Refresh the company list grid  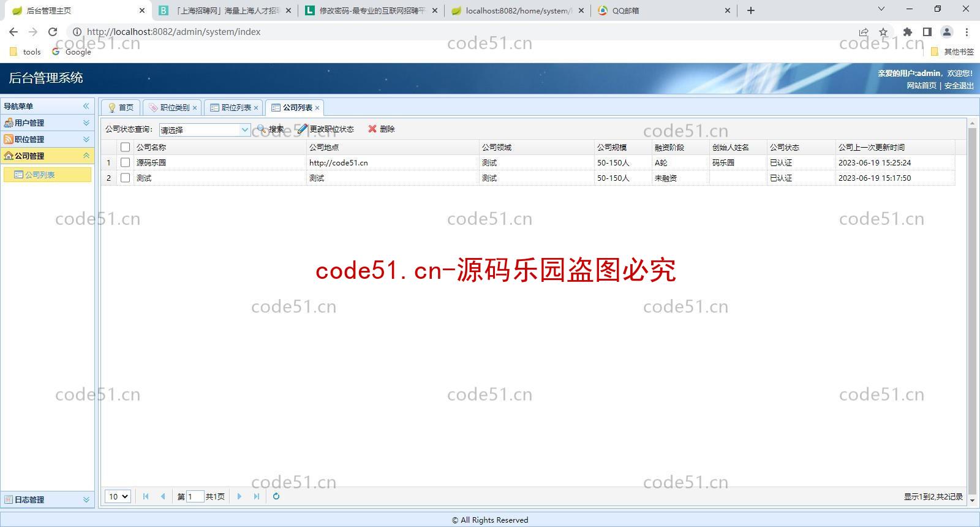[x=276, y=496]
